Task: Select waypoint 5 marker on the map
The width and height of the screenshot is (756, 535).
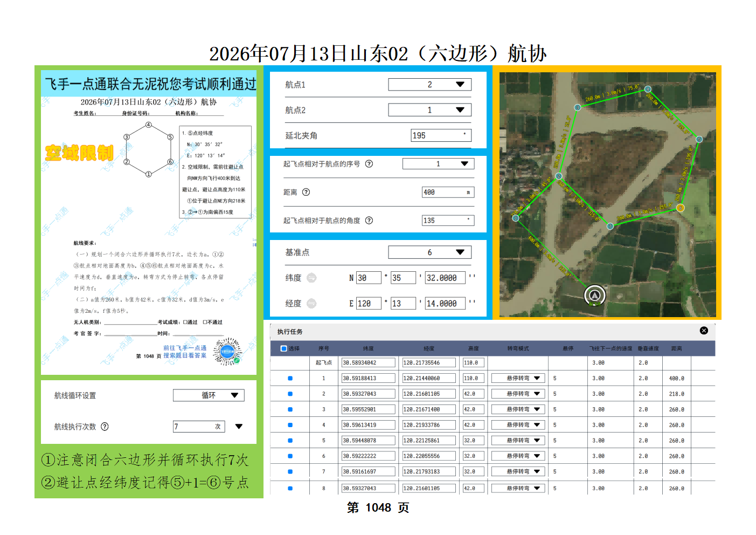Action: coord(699,139)
